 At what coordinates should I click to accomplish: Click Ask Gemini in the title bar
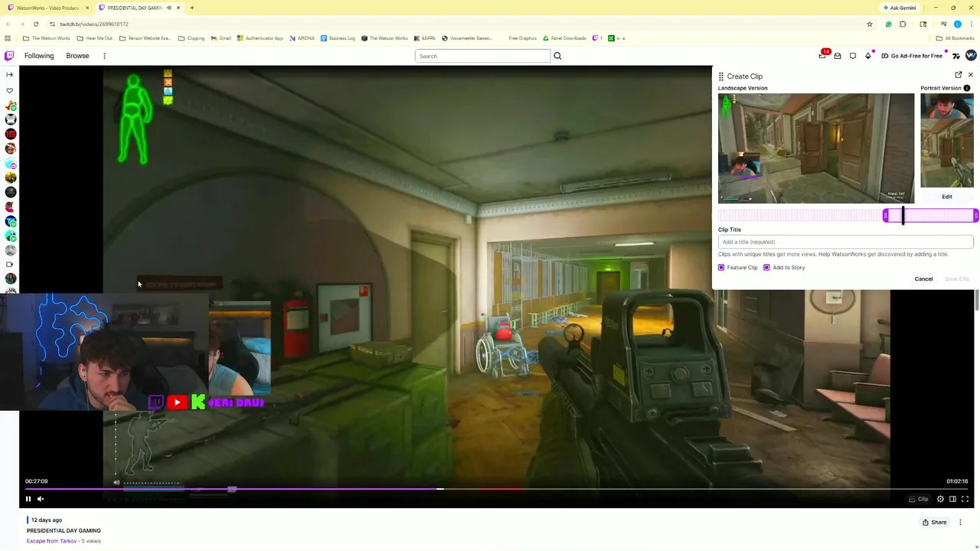pos(900,8)
